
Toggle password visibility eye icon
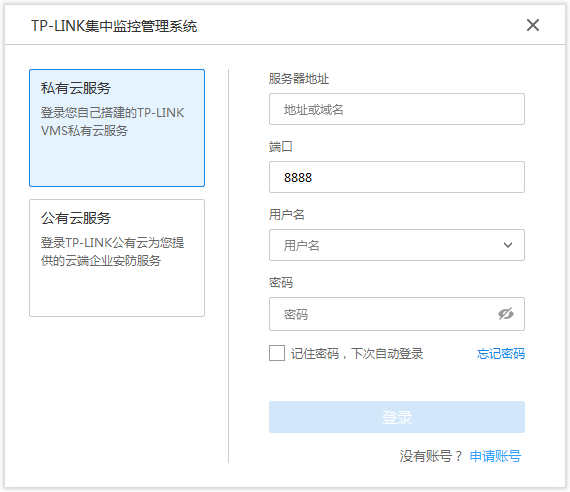coord(506,313)
